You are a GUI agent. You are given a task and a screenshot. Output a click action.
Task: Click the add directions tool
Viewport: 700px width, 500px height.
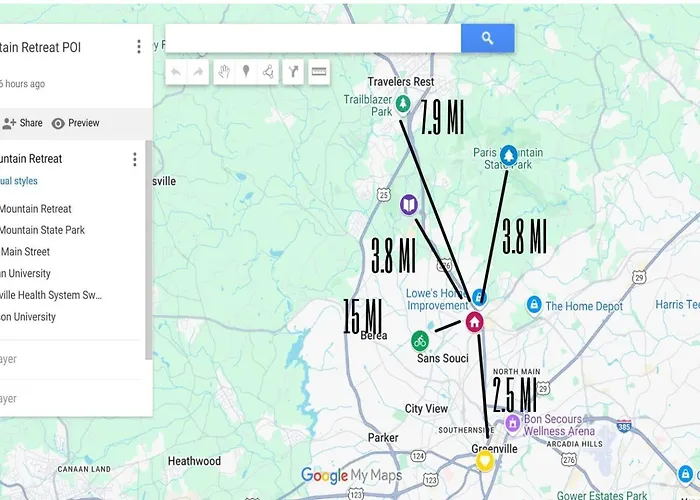(x=293, y=72)
